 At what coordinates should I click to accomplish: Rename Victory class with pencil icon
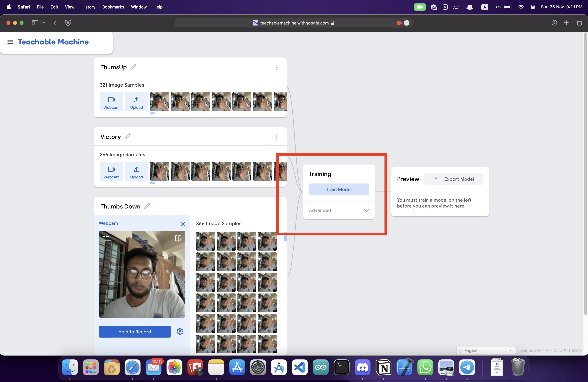click(x=128, y=136)
